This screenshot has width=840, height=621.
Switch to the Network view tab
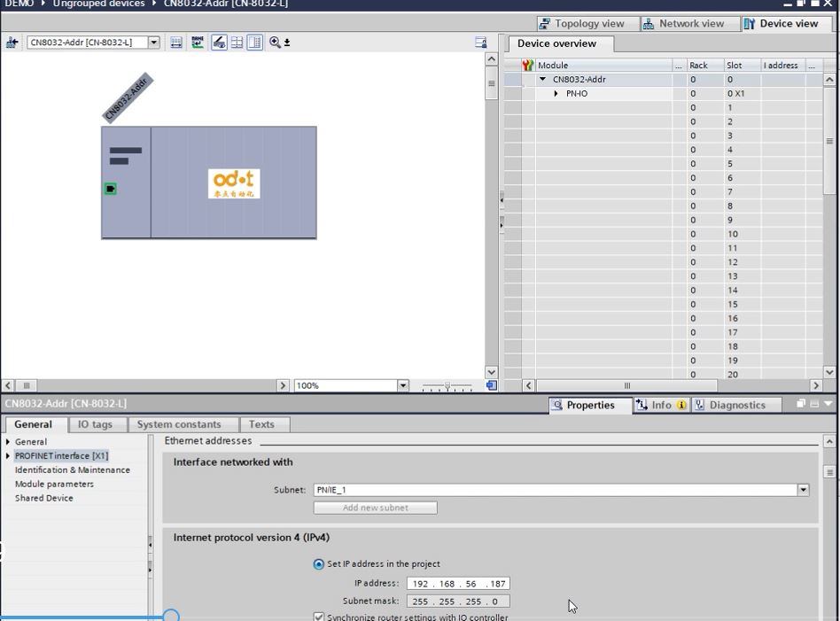click(683, 24)
